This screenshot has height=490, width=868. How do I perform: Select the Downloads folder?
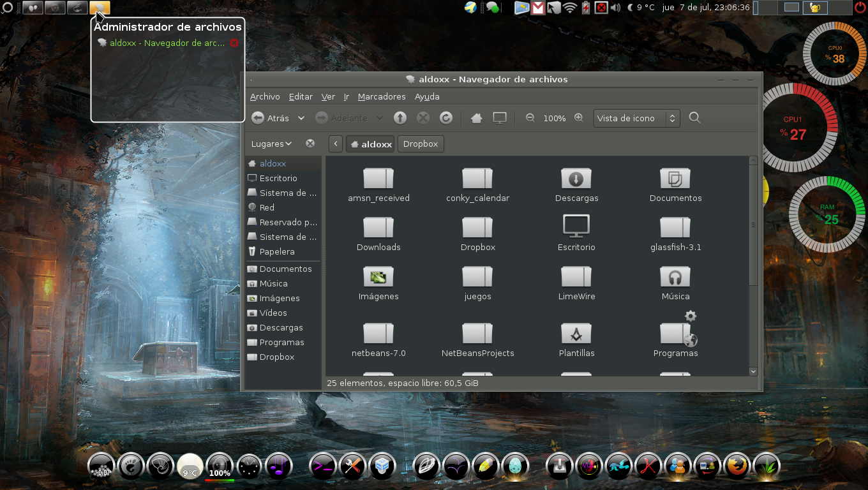coord(378,234)
